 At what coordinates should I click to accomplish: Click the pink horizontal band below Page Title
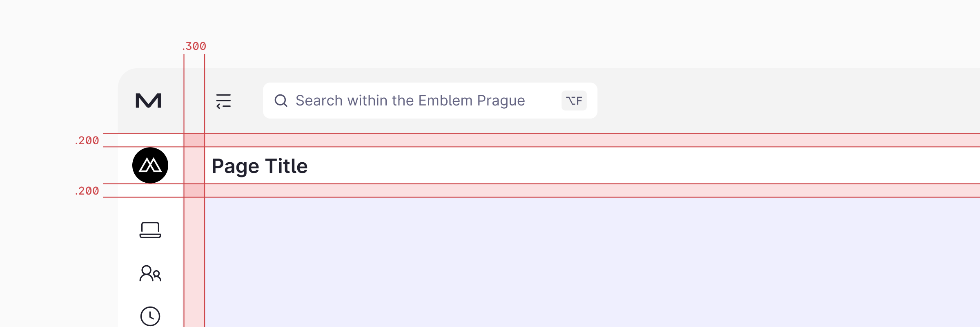click(x=572, y=190)
